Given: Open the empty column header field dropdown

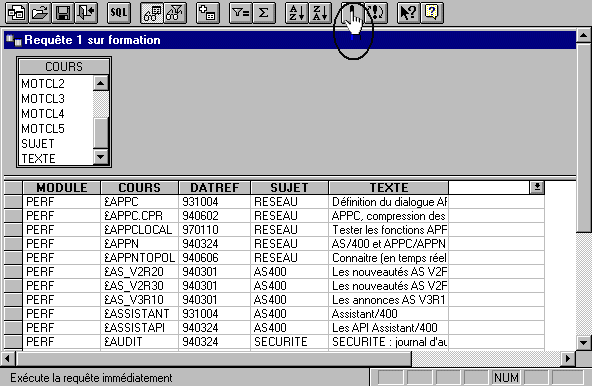Looking at the screenshot, I should point(537,187).
